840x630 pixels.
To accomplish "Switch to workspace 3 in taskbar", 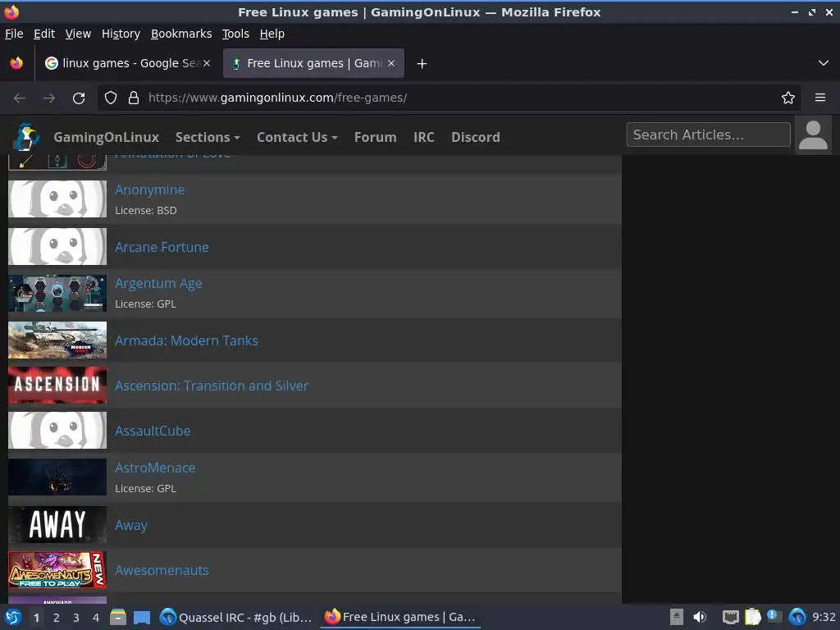I will pyautogui.click(x=75, y=618).
